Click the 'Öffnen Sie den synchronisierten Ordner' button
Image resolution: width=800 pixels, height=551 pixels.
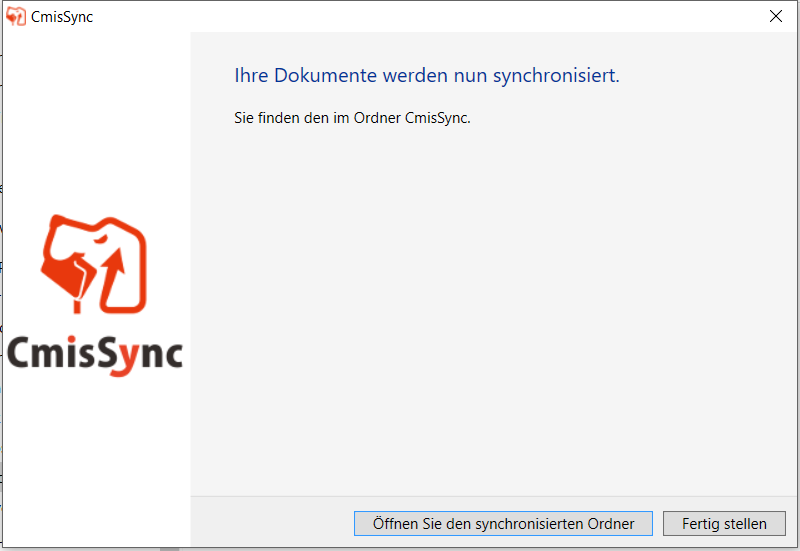[503, 523]
